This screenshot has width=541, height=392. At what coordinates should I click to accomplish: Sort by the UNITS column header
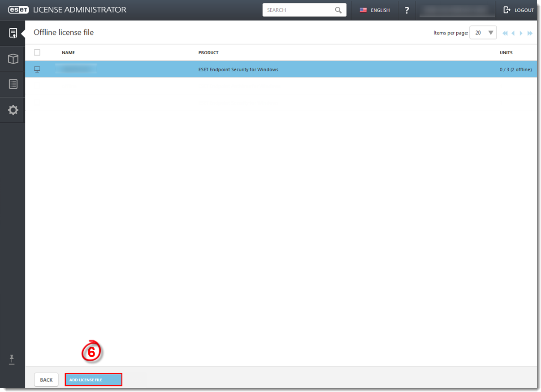(506, 53)
